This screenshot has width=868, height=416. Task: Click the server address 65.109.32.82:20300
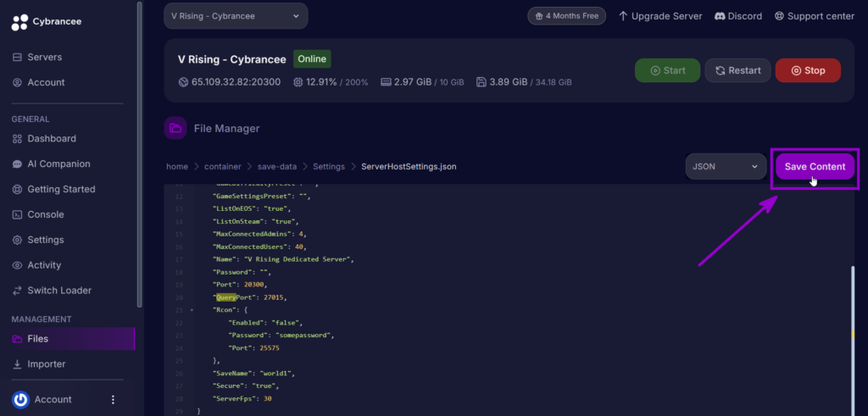coord(236,82)
